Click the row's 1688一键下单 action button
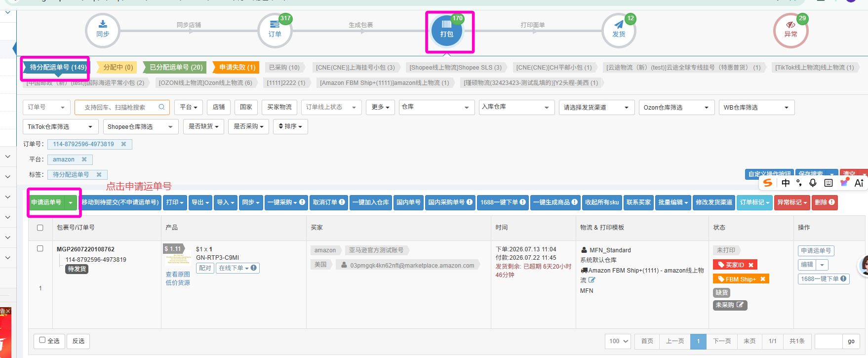Viewport: 868px width, 358px height. point(824,279)
